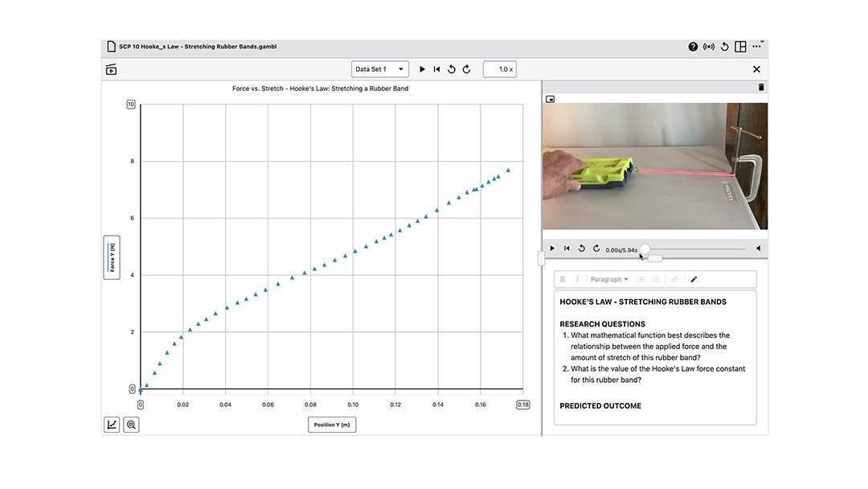Mute the video with the speaker icon
Viewport: 868px width, 489px height.
coord(758,249)
